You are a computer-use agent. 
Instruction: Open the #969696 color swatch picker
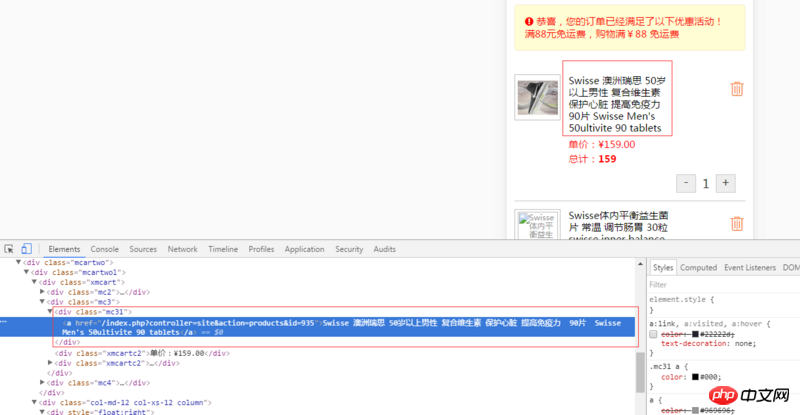pos(695,410)
